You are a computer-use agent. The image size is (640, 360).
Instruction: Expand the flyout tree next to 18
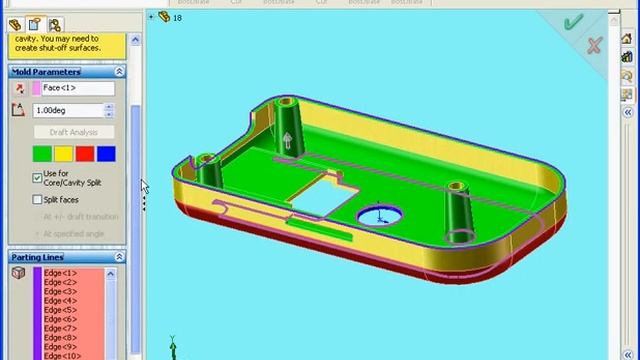click(151, 17)
